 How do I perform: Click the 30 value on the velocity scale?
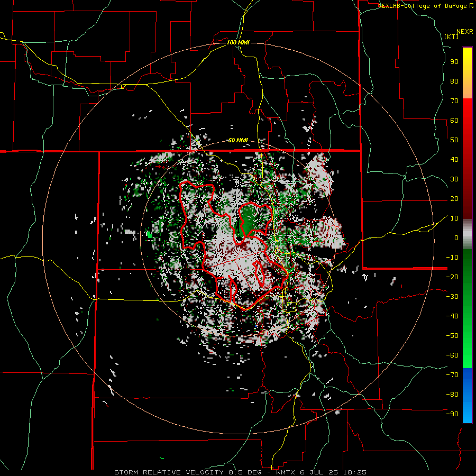point(454,179)
